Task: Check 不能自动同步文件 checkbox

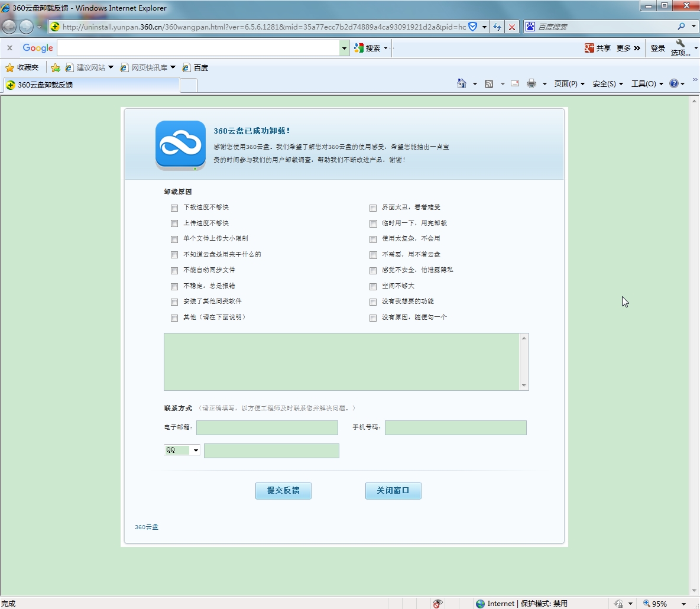Action: click(x=174, y=271)
